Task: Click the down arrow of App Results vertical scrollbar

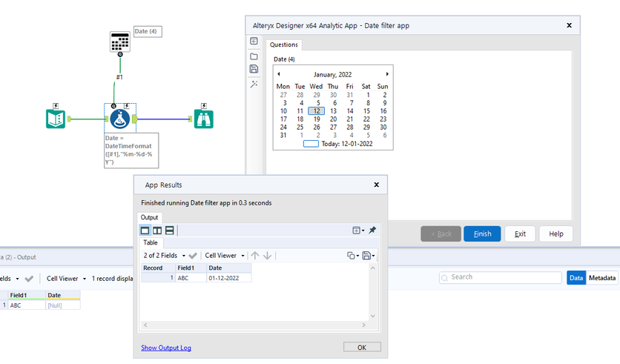Action: coord(372,316)
